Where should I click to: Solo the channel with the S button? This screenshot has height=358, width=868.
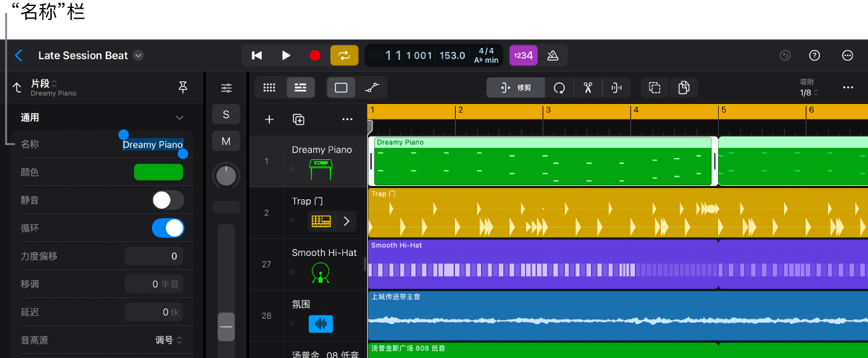pyautogui.click(x=226, y=114)
